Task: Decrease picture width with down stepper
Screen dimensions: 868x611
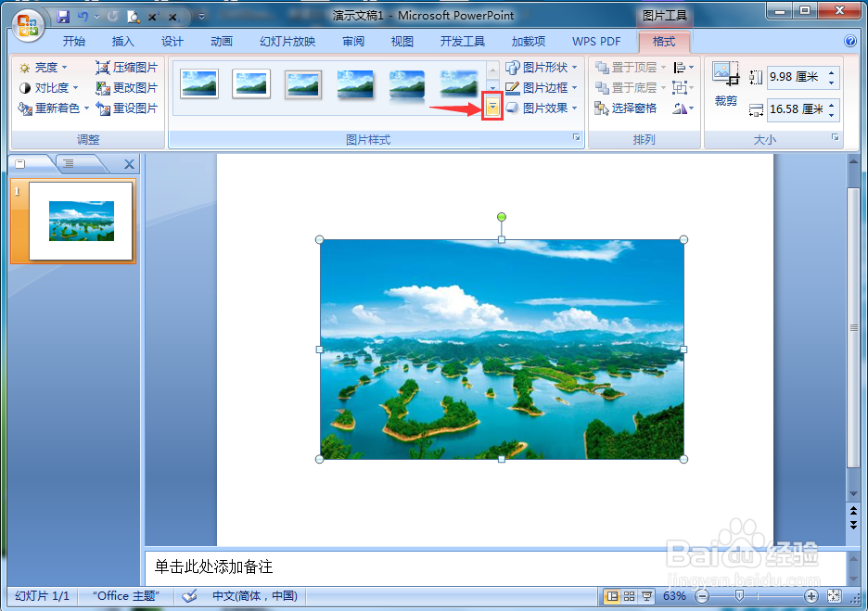Action: [832, 115]
